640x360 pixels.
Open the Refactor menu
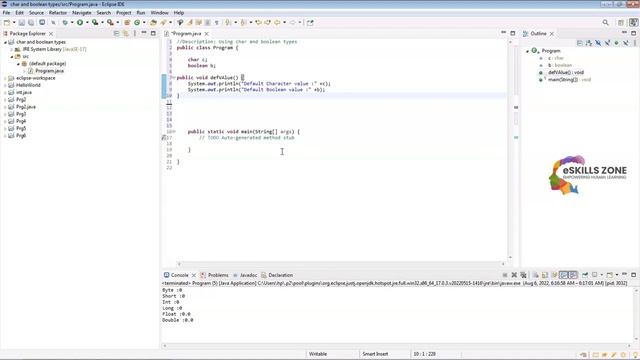58,13
